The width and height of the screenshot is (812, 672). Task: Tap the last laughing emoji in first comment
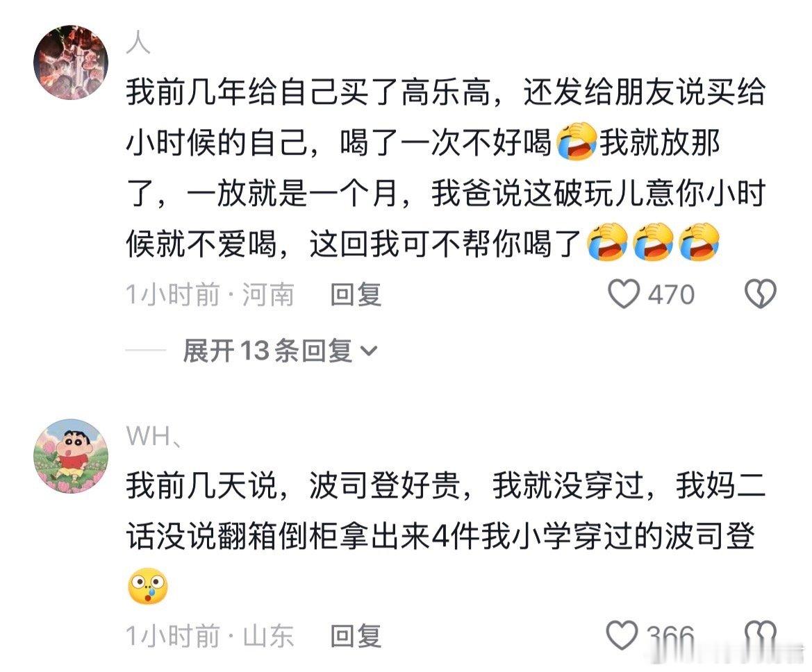click(699, 242)
